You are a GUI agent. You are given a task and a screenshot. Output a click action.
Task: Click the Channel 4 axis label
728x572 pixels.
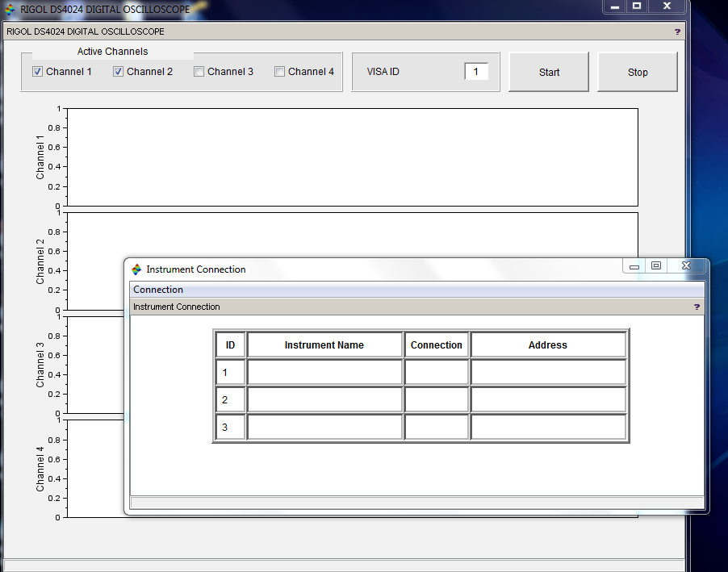(x=40, y=469)
